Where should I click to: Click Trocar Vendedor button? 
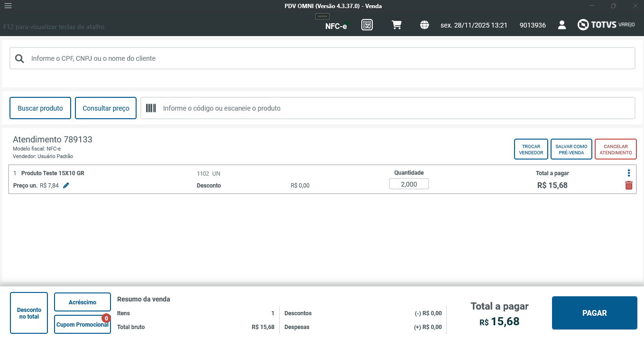coord(531,150)
